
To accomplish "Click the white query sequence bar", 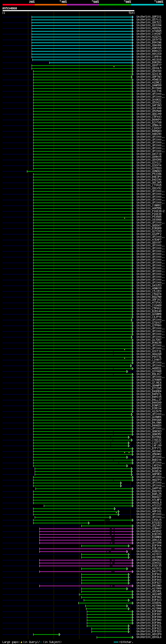I will [x=68, y=11].
